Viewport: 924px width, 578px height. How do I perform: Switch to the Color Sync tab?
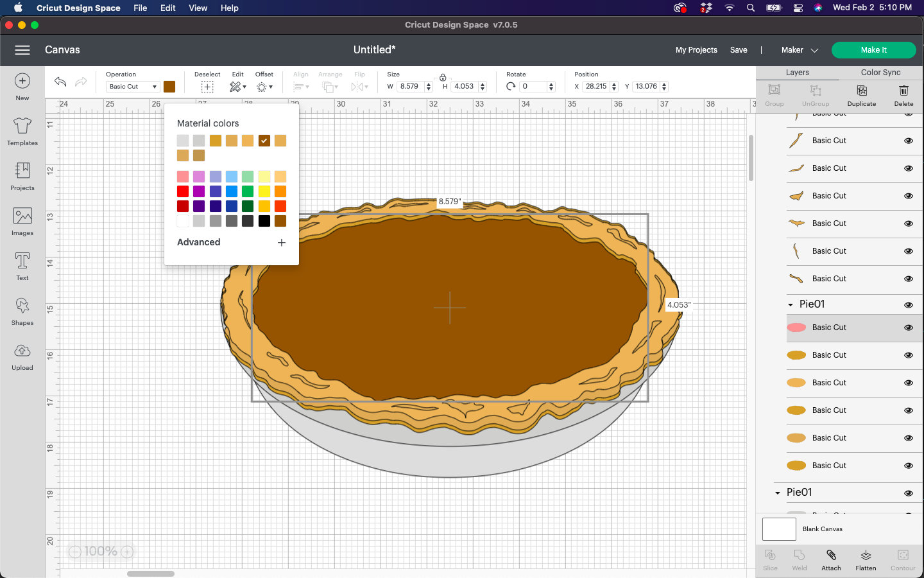880,73
